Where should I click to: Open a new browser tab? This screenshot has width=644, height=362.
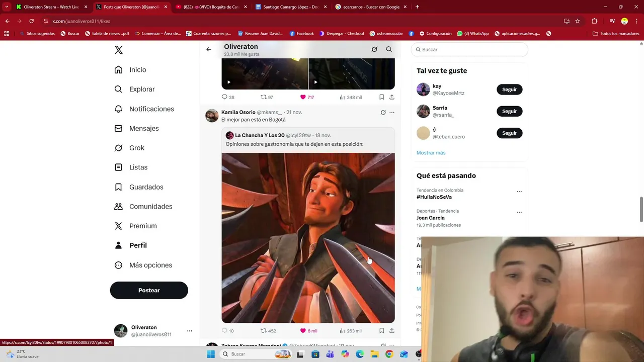point(417,7)
